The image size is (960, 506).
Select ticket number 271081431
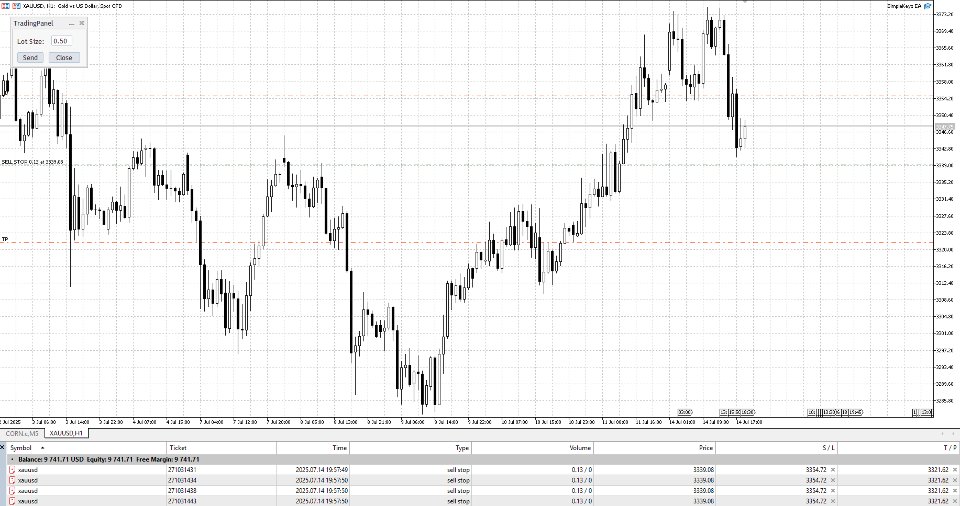click(x=182, y=470)
